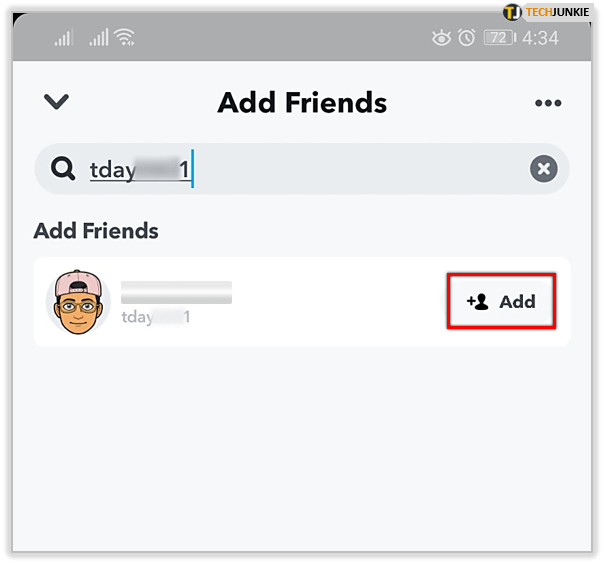Tap the Add Friends section heading
Viewport: 604px width, 564px height.
point(96,231)
